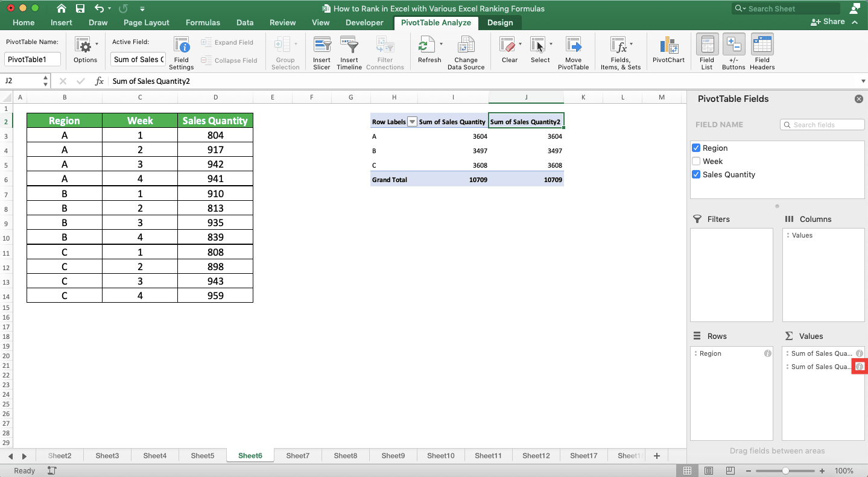Zoom out with the minus button
The image size is (868, 477).
749,470
